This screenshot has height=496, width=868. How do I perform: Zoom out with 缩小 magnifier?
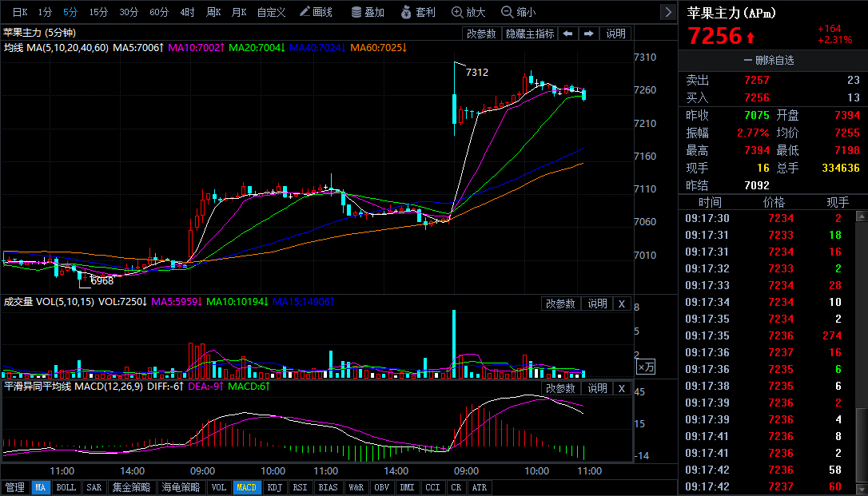click(x=518, y=12)
